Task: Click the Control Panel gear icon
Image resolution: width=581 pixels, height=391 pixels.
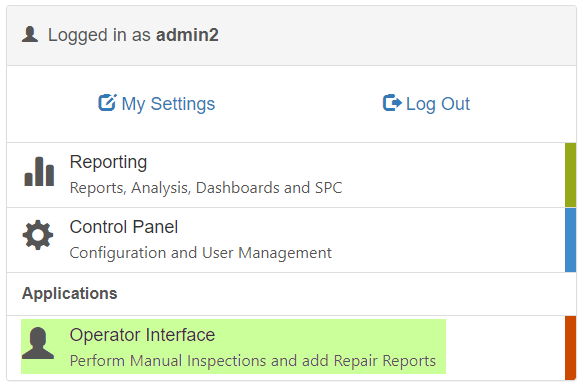Action: (38, 235)
